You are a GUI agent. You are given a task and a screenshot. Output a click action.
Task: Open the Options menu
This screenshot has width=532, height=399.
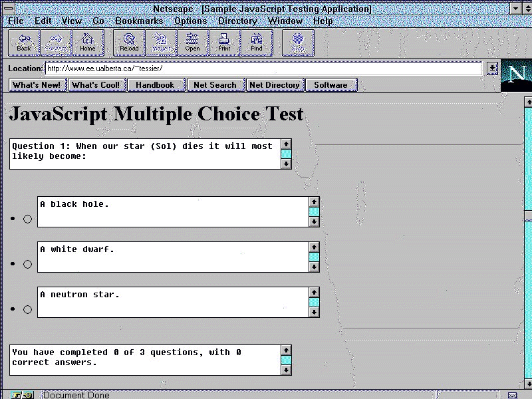click(190, 21)
